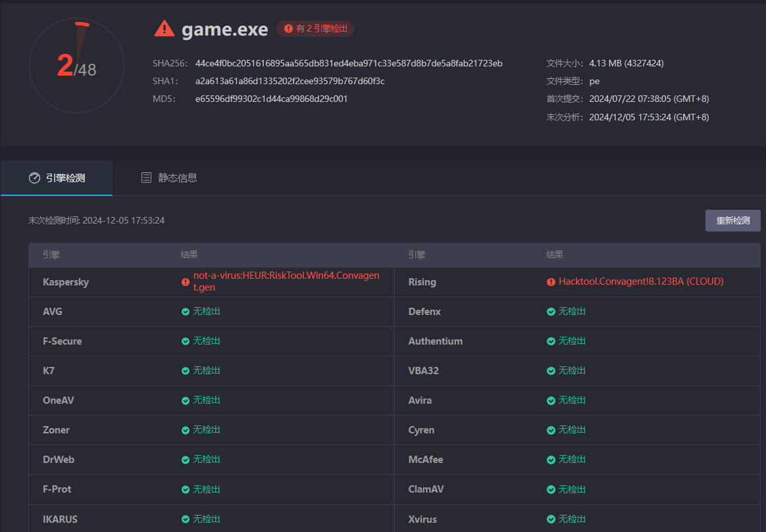Click the green check icon for ClamAV
This screenshot has height=532, width=766.
pos(551,489)
